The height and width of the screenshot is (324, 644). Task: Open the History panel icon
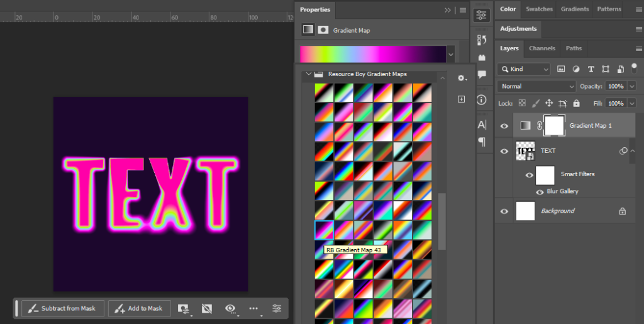pos(482,40)
